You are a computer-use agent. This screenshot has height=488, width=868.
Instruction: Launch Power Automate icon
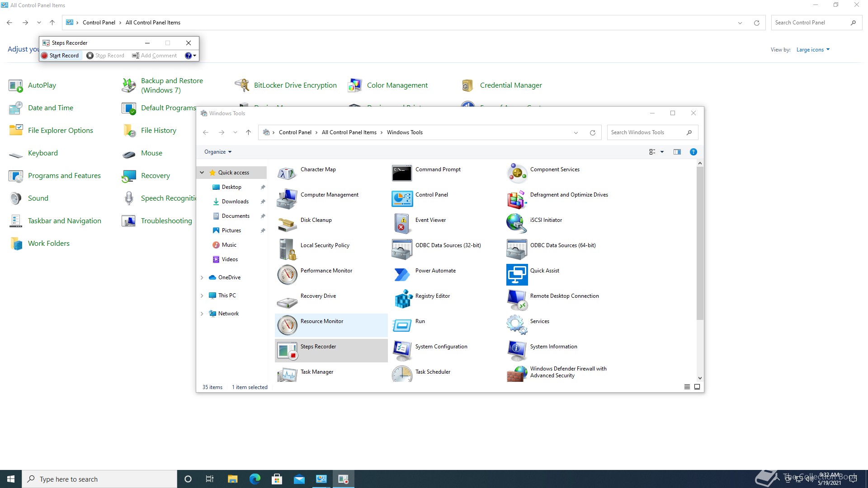(401, 274)
